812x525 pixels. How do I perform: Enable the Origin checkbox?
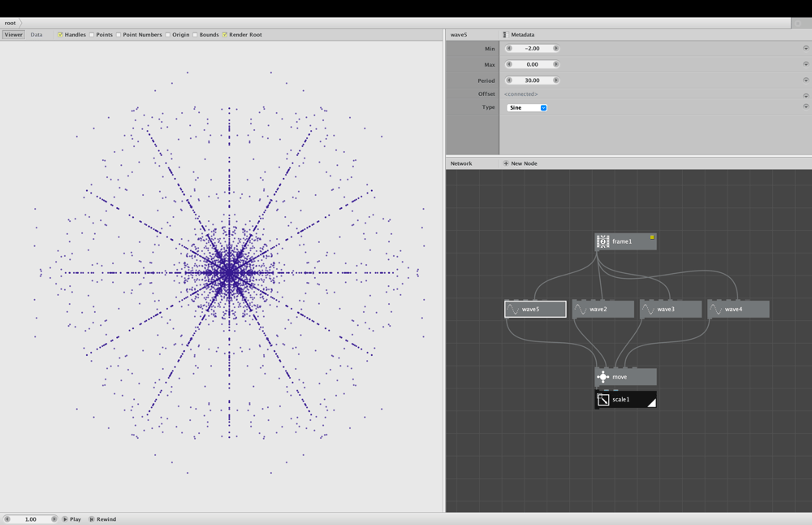click(x=168, y=35)
